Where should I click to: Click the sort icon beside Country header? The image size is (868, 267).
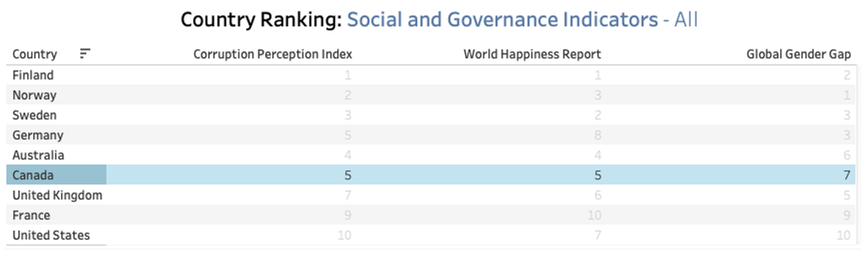pyautogui.click(x=85, y=53)
